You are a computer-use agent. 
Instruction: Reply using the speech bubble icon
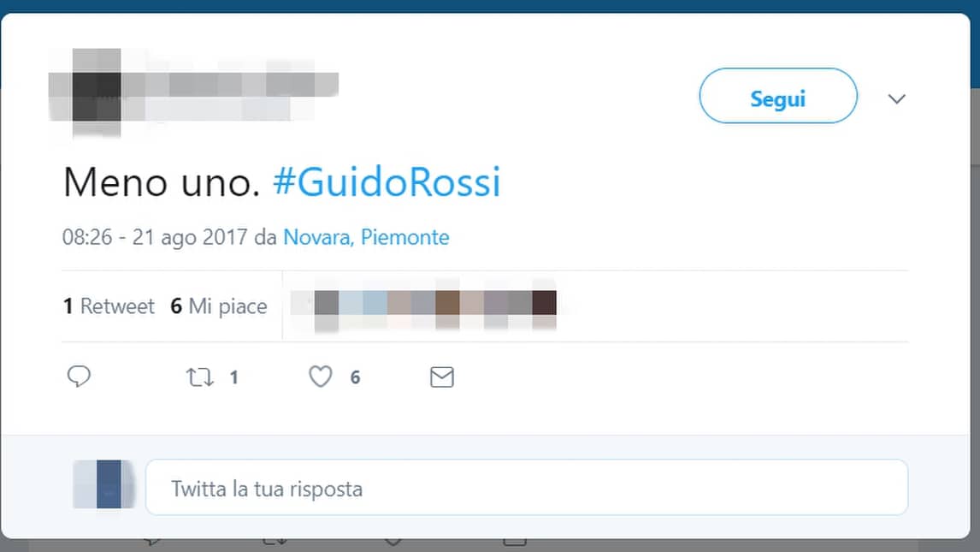tap(79, 377)
